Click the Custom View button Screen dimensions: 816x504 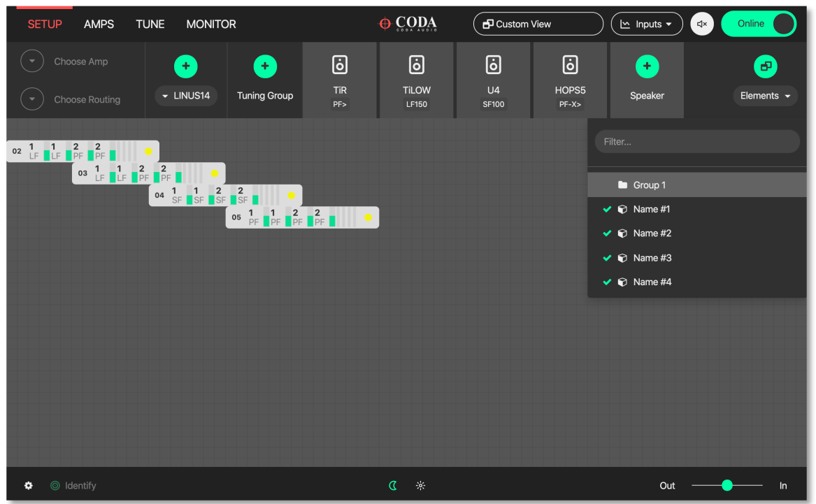pyautogui.click(x=538, y=24)
